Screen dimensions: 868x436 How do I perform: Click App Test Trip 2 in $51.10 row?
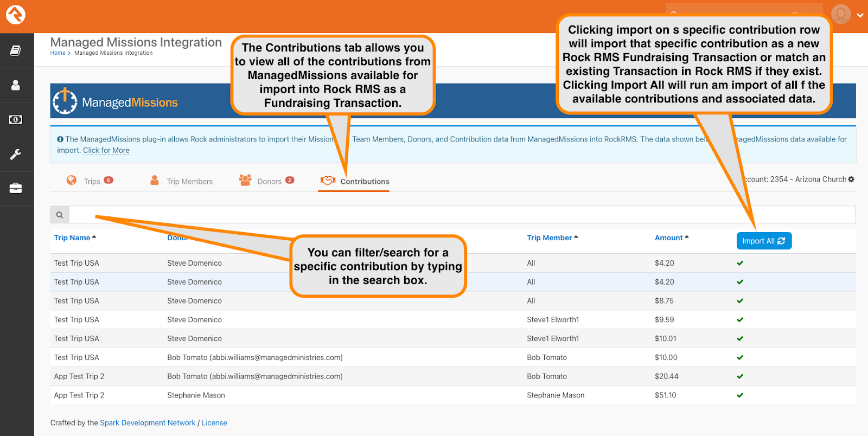point(79,395)
